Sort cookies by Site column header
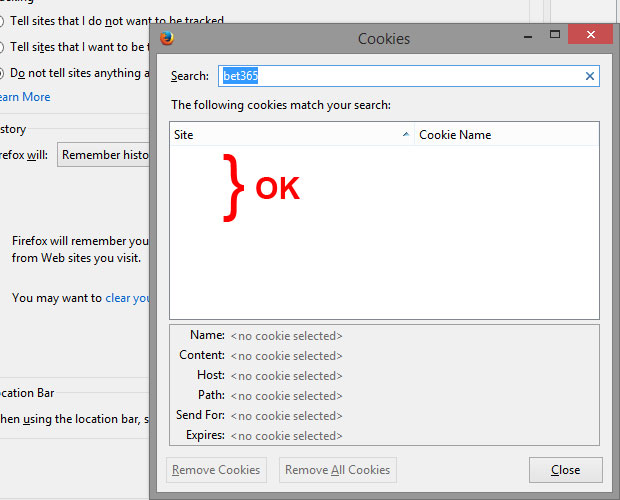620x500 pixels. pos(292,135)
